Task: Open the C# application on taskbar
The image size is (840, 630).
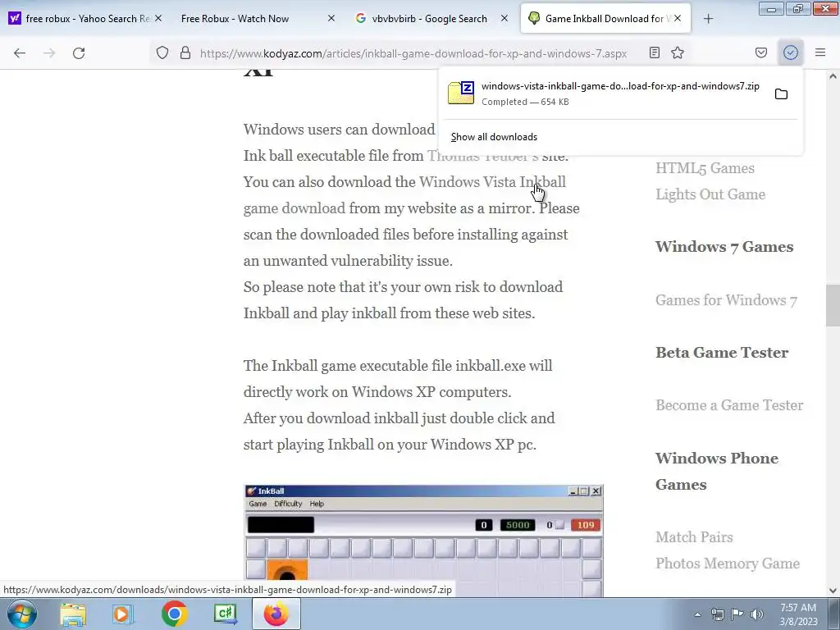Action: pos(226,614)
